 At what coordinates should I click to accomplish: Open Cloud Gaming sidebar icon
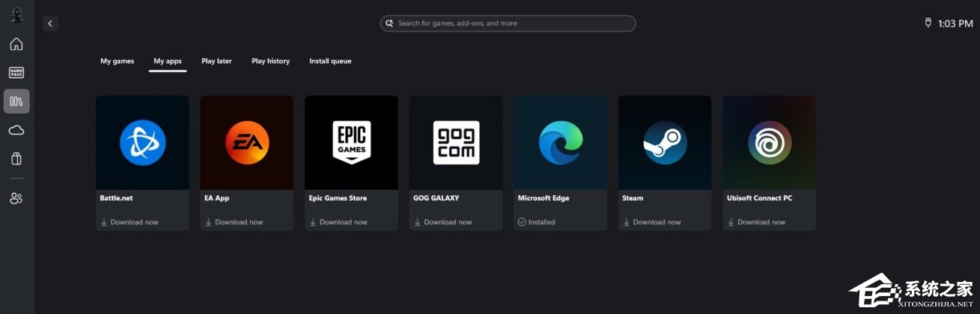pos(16,130)
